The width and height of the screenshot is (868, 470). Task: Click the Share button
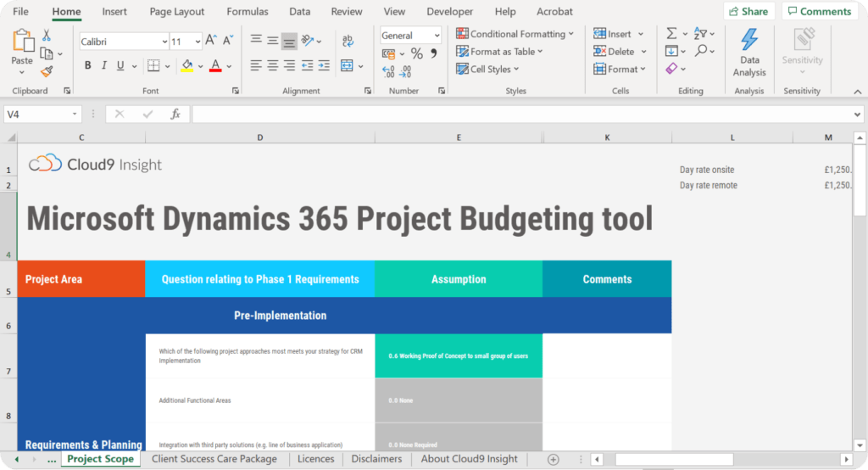coord(748,12)
